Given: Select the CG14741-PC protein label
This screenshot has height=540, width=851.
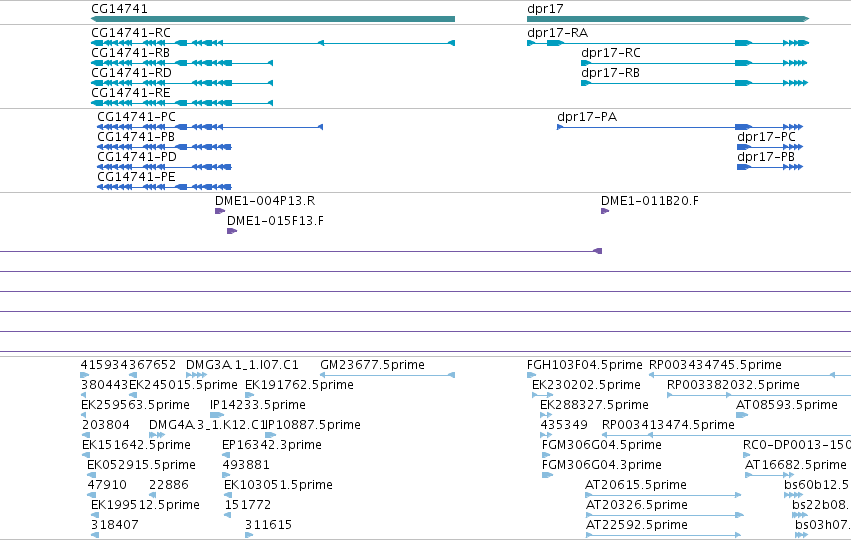Looking at the screenshot, I should coord(136,117).
